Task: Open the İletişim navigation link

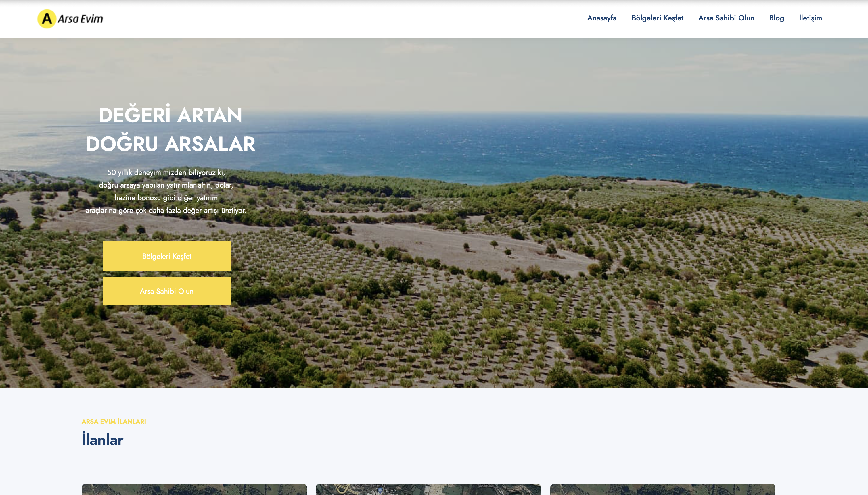Action: pyautogui.click(x=810, y=18)
